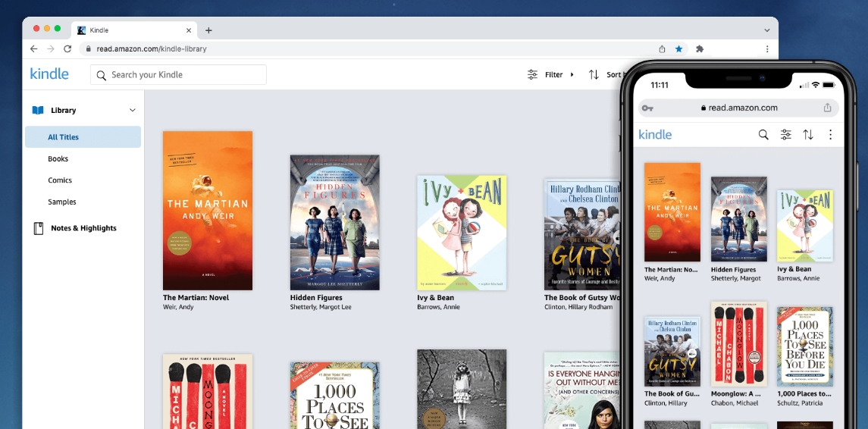This screenshot has width=868, height=429.
Task: Click 'Clinton, Hillary Rodham' author text
Action: coord(578,307)
